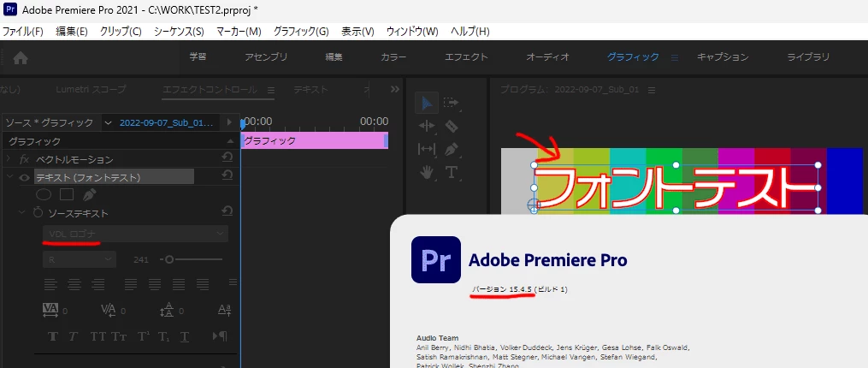The height and width of the screenshot is (368, 868).
Task: Switch to the キャプション workspace
Action: (723, 57)
